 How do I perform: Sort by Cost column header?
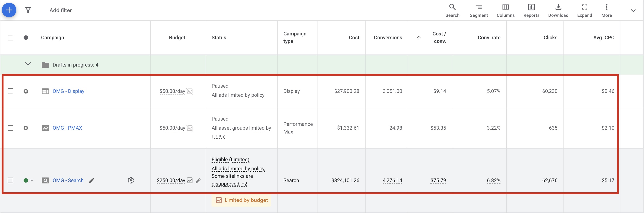click(x=354, y=37)
